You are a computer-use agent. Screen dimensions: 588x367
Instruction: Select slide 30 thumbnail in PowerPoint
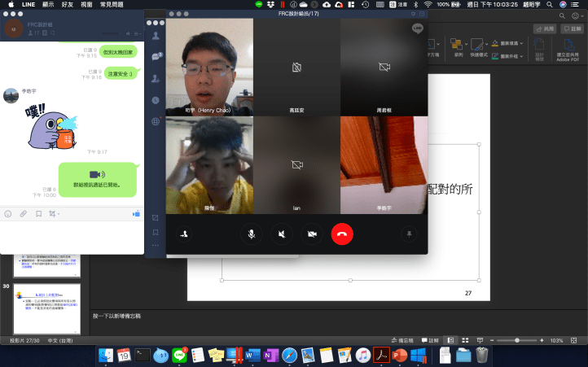point(47,308)
